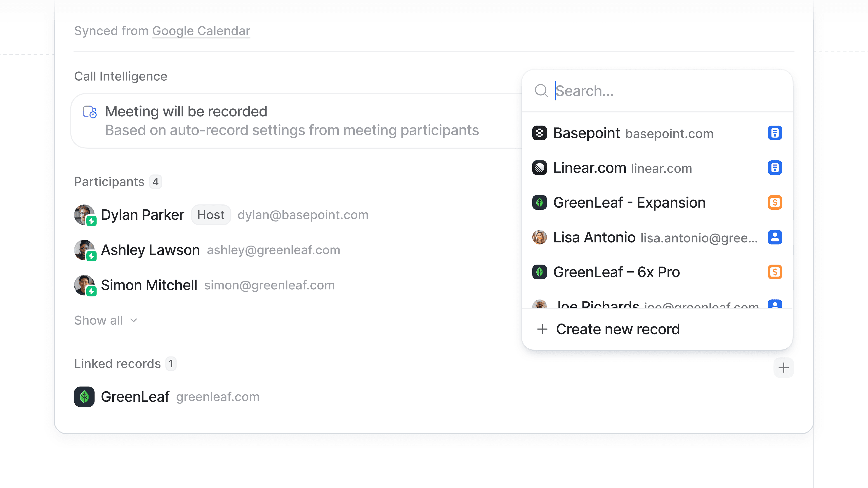Click plus icon beside Create new record
Screen dimensions: 868x488
click(x=542, y=329)
